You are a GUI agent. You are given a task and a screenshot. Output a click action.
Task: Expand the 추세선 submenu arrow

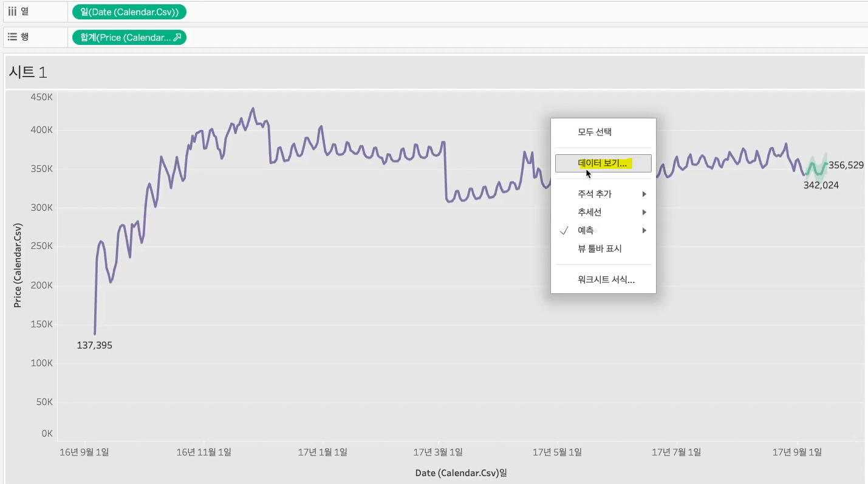click(644, 213)
